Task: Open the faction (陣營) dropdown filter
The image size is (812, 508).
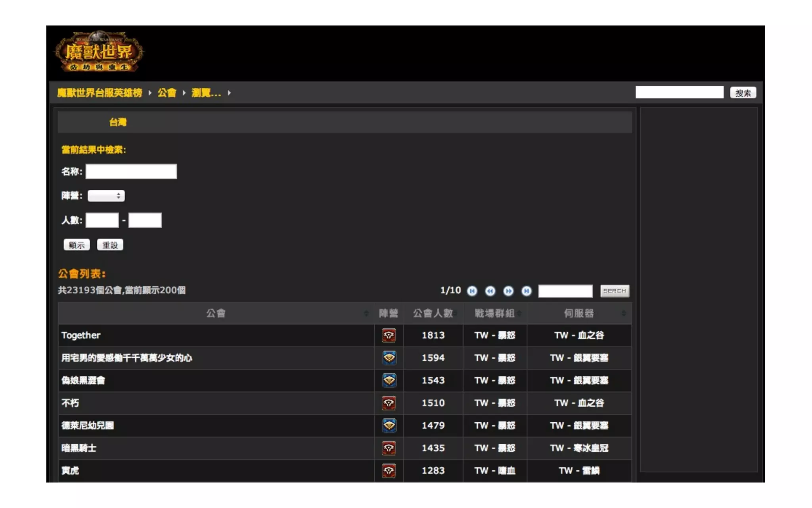Action: [x=106, y=196]
